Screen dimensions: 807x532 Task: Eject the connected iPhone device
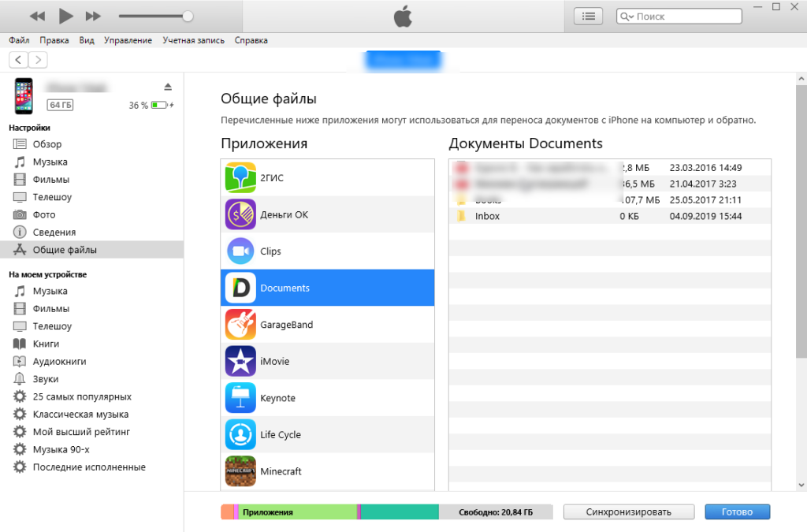[168, 87]
